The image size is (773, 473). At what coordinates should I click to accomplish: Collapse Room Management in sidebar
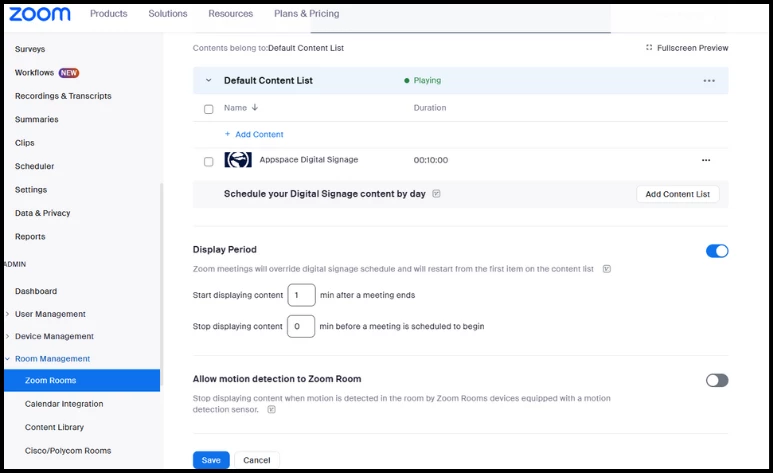point(7,359)
